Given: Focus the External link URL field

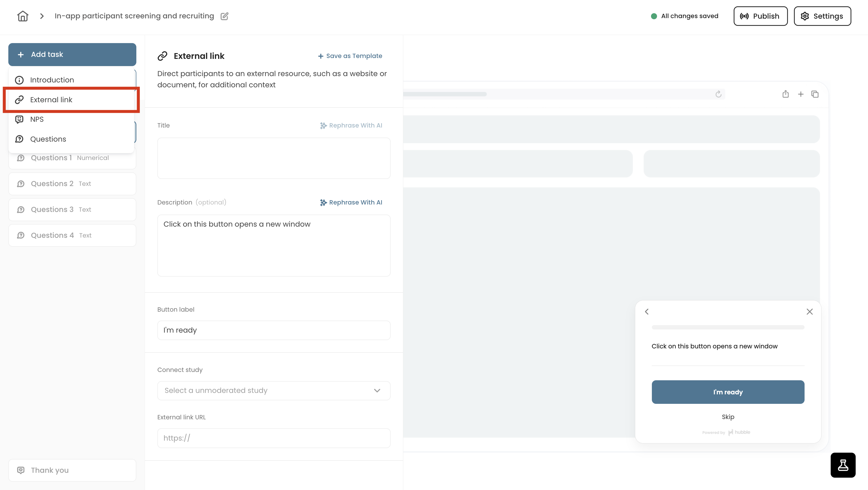Looking at the screenshot, I should (274, 438).
